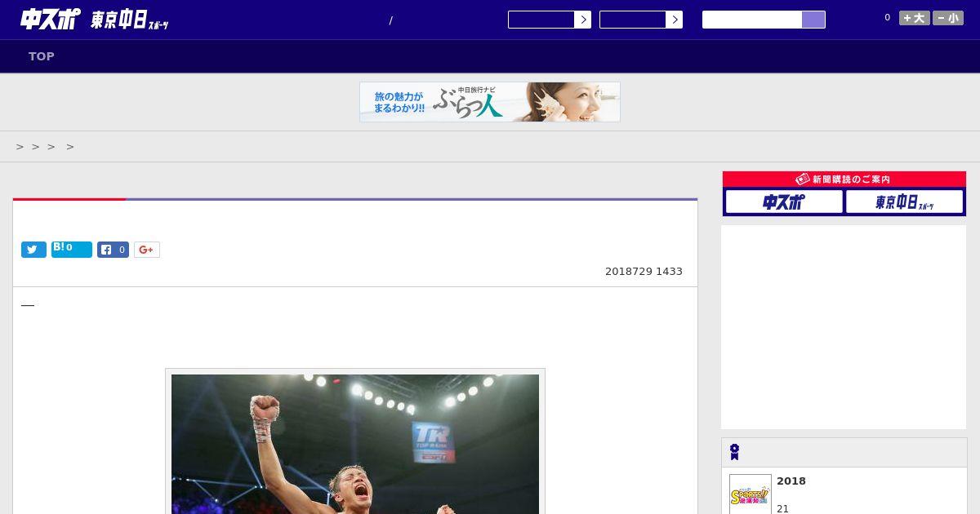Share the article on Facebook
Image resolution: width=980 pixels, height=514 pixels.
(113, 250)
